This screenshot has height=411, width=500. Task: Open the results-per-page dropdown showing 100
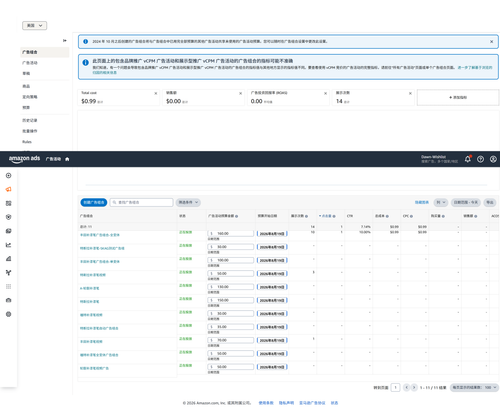[474, 387]
